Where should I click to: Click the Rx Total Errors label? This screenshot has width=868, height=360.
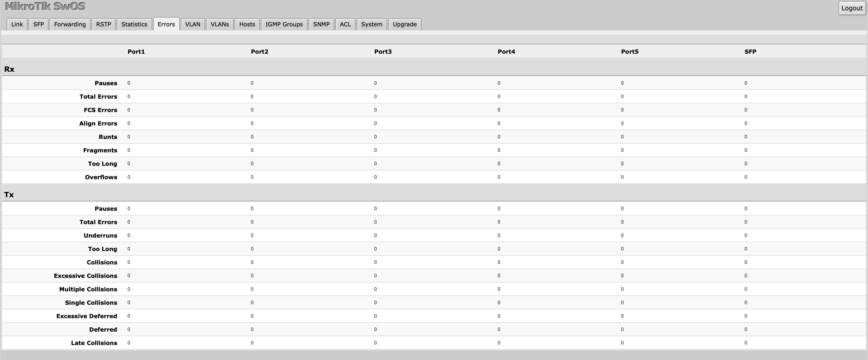point(98,97)
